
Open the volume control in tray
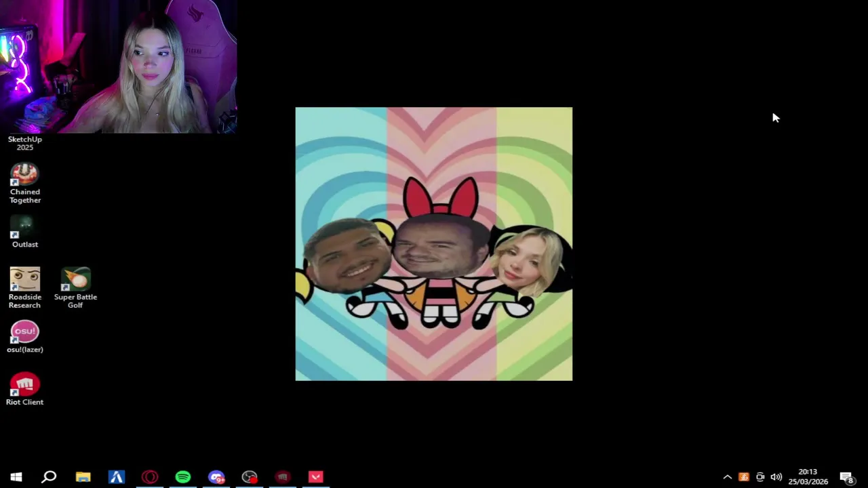(776, 477)
